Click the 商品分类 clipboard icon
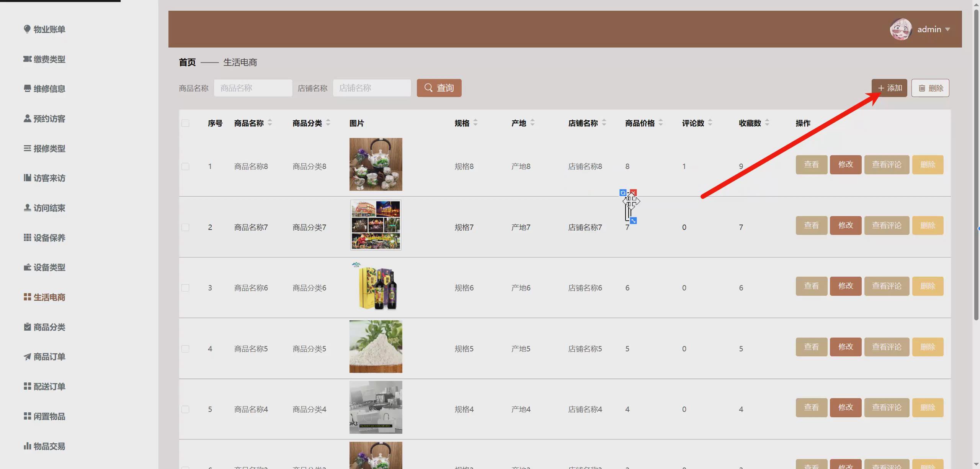Image resolution: width=980 pixels, height=469 pixels. pyautogui.click(x=27, y=327)
